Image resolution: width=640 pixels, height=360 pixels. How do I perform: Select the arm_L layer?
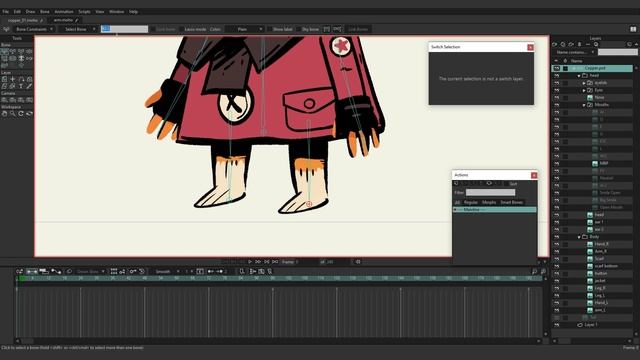[x=600, y=310]
